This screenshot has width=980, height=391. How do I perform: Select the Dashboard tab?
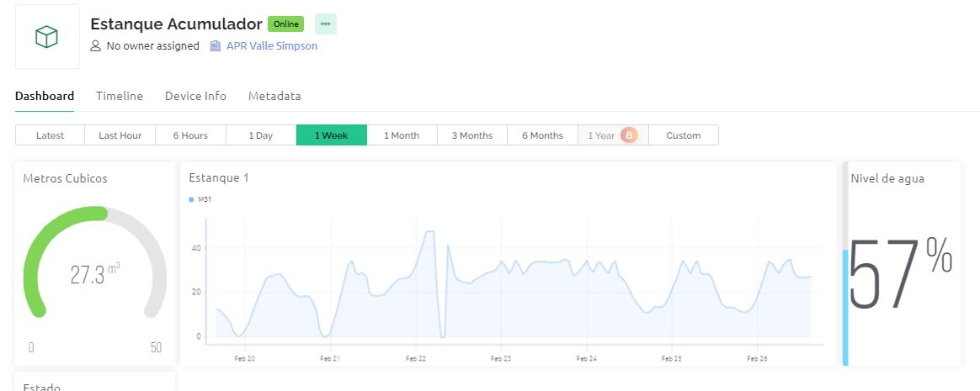[x=45, y=96]
